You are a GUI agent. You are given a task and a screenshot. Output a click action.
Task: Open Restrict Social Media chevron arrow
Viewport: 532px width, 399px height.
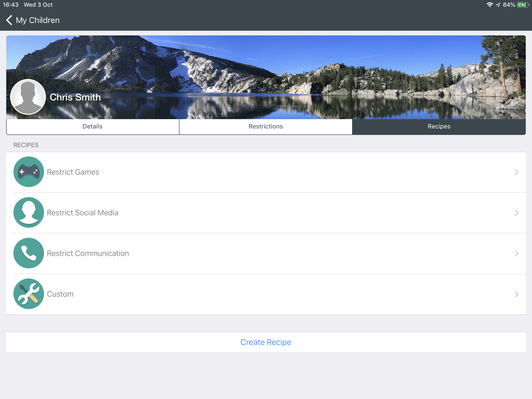(516, 213)
